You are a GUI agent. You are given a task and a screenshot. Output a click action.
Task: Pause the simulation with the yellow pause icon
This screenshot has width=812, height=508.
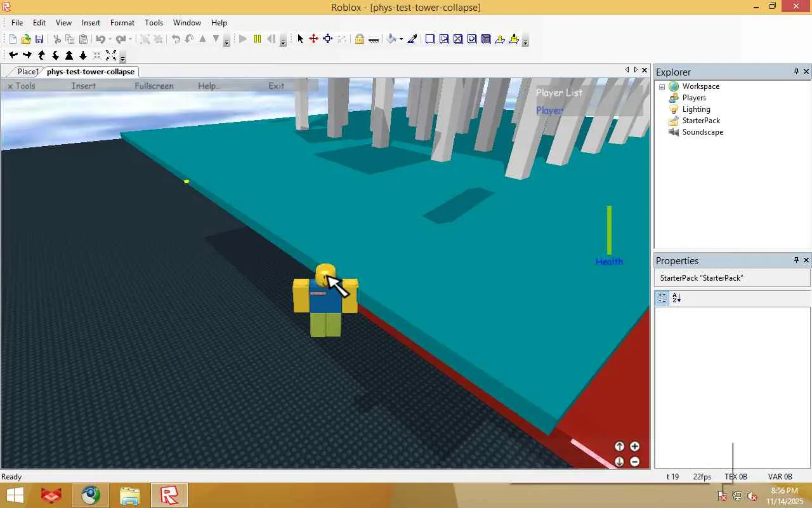point(257,39)
